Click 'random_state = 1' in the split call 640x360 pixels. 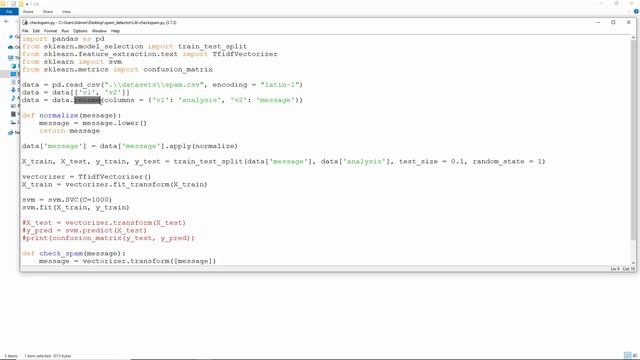[507, 162]
